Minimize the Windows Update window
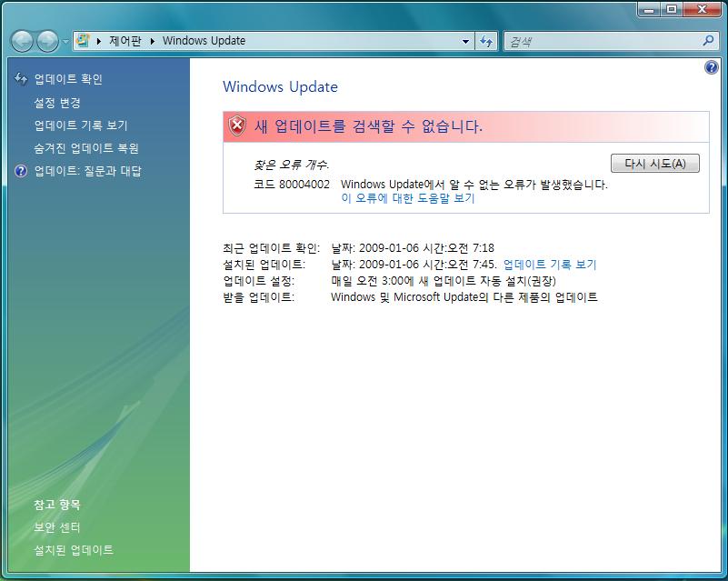728x581 pixels. coord(649,9)
